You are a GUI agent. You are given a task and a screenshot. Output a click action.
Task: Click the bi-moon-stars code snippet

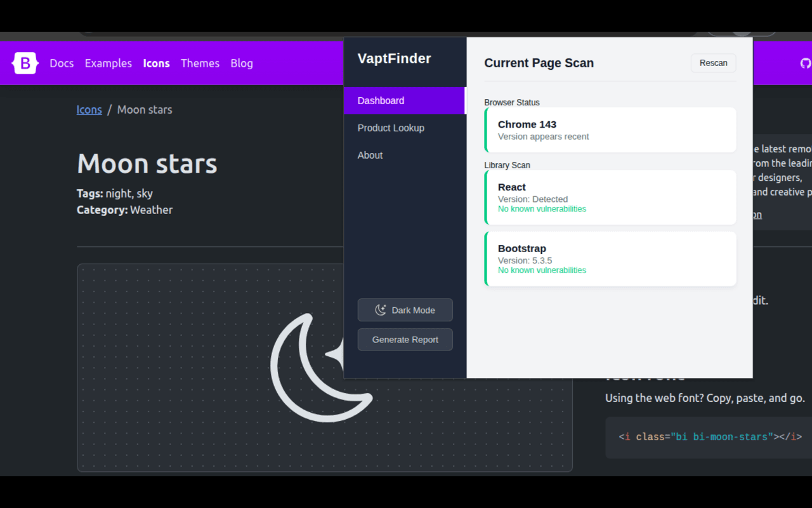[710, 437]
